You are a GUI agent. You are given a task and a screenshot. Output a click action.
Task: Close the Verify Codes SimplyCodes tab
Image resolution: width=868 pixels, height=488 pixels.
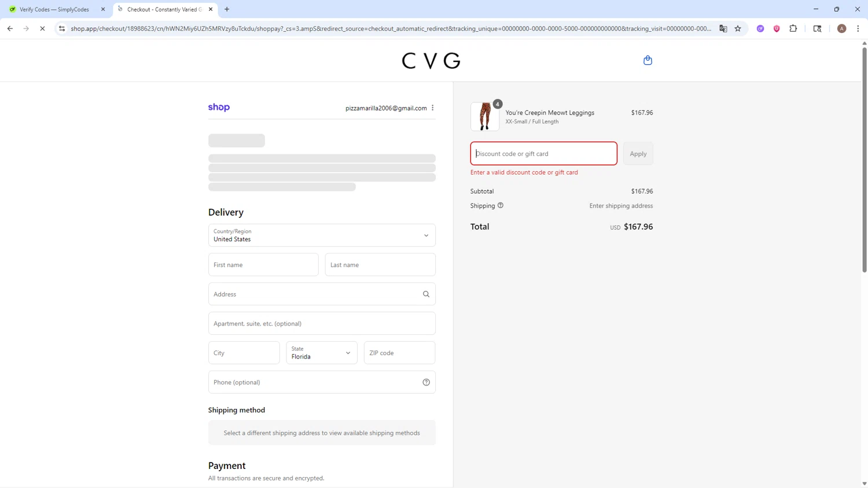[x=103, y=9]
